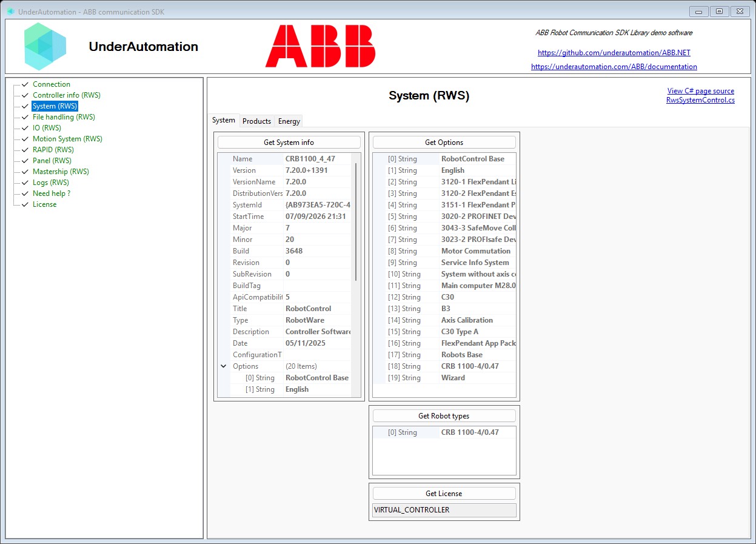
Task: Click the checkmark icon beside IO (RWS)
Action: click(25, 128)
